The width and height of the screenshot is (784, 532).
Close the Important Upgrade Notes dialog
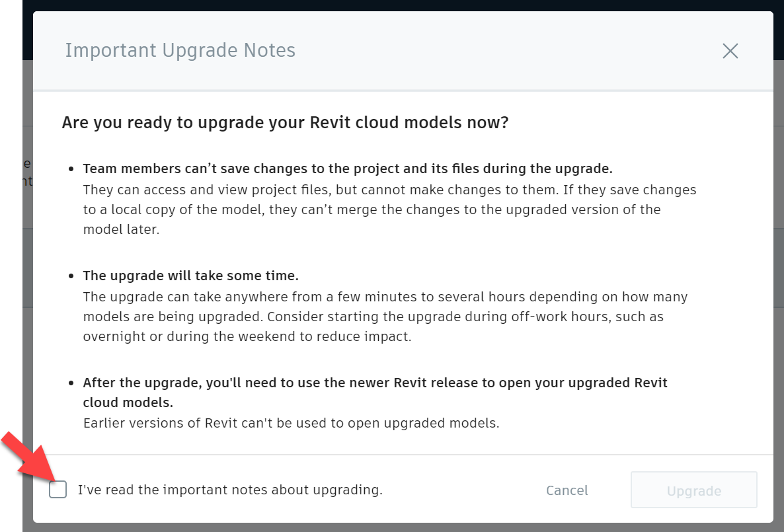[730, 51]
